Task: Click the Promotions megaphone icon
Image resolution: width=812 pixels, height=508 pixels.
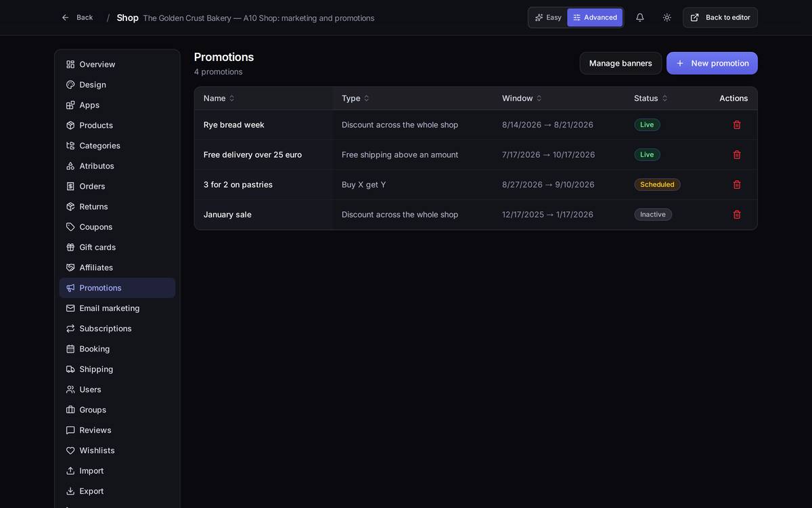Action: (x=70, y=288)
